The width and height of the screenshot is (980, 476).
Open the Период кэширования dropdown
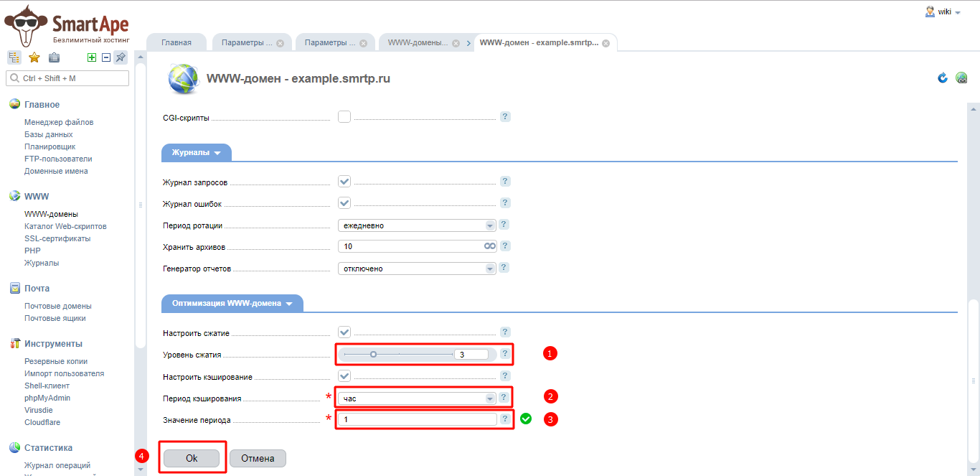[x=417, y=398]
